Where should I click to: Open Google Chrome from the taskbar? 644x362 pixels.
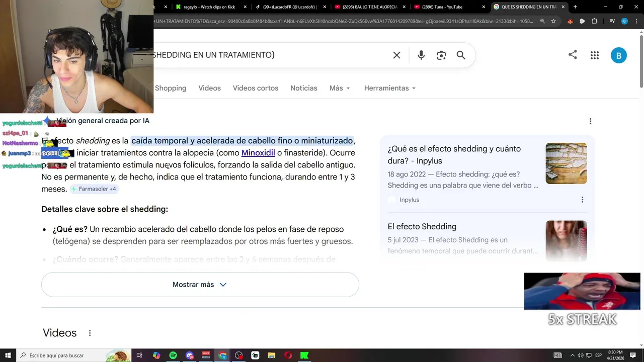tap(222, 355)
